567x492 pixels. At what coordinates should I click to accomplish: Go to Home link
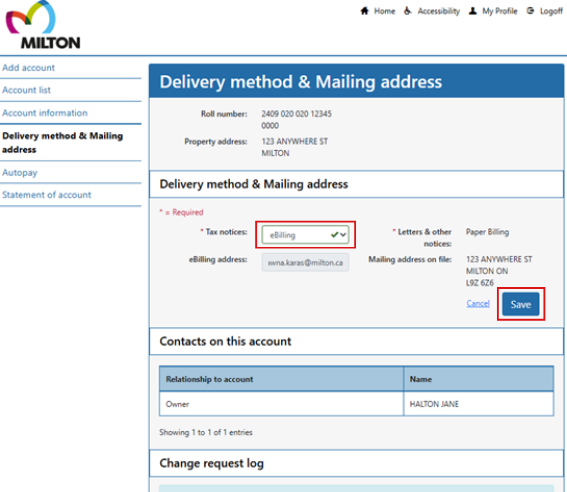click(384, 11)
